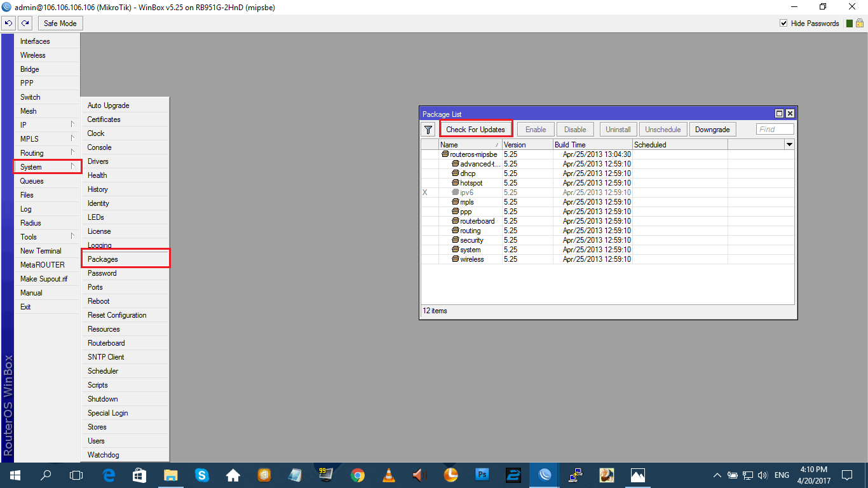Screen dimensions: 868x488
Task: Open the Windows Start menu
Action: point(15,475)
